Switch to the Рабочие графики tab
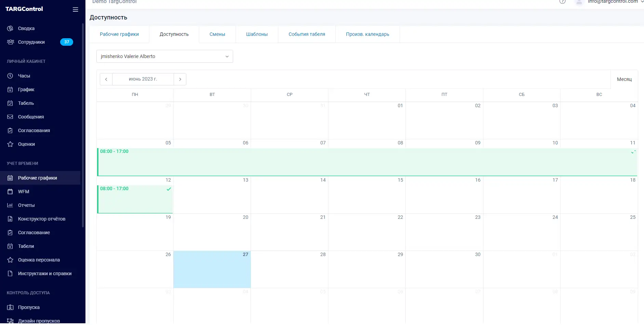This screenshot has width=644, height=325. click(119, 34)
